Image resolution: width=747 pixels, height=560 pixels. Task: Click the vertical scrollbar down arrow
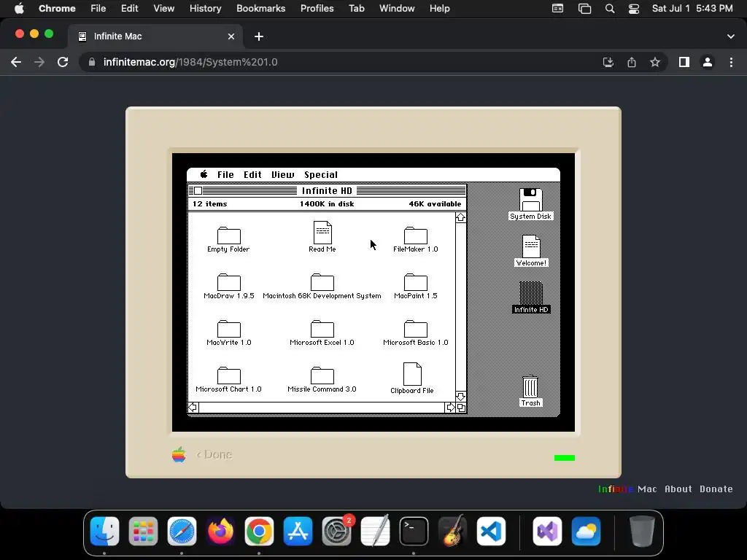coord(460,397)
